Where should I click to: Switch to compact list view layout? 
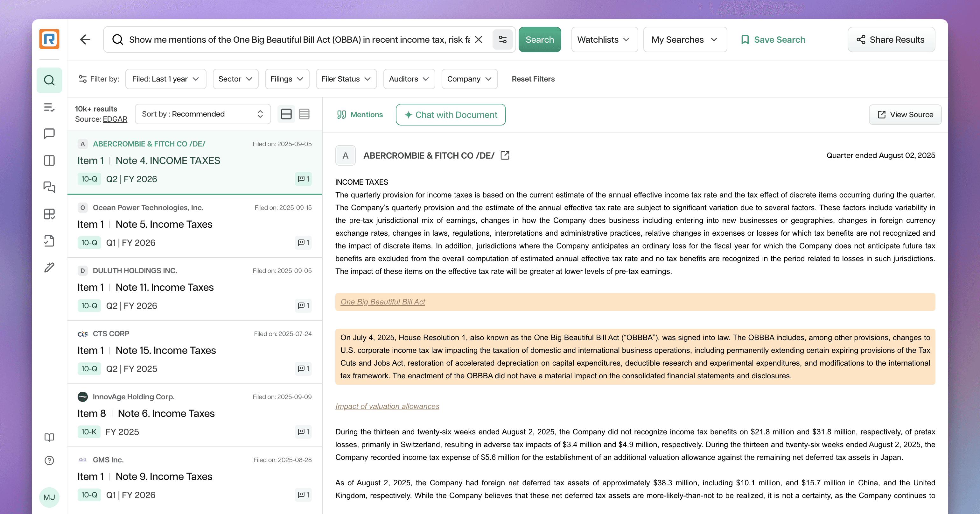tap(304, 114)
